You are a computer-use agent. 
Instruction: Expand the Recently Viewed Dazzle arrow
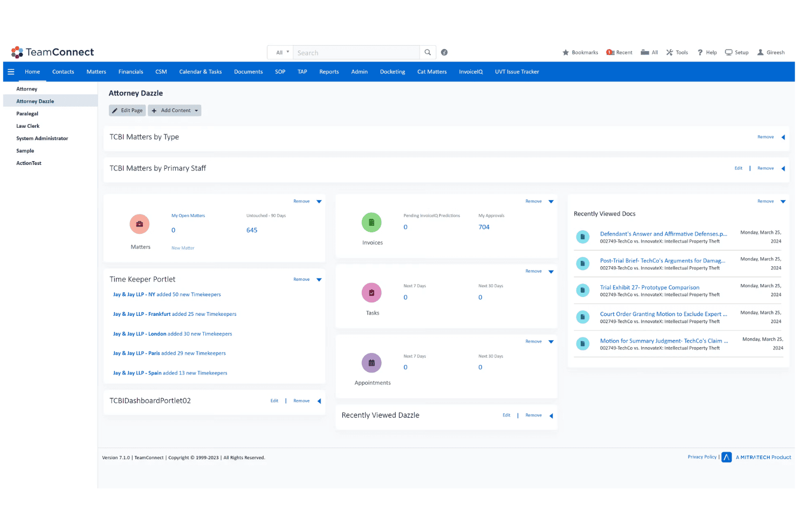pos(551,416)
